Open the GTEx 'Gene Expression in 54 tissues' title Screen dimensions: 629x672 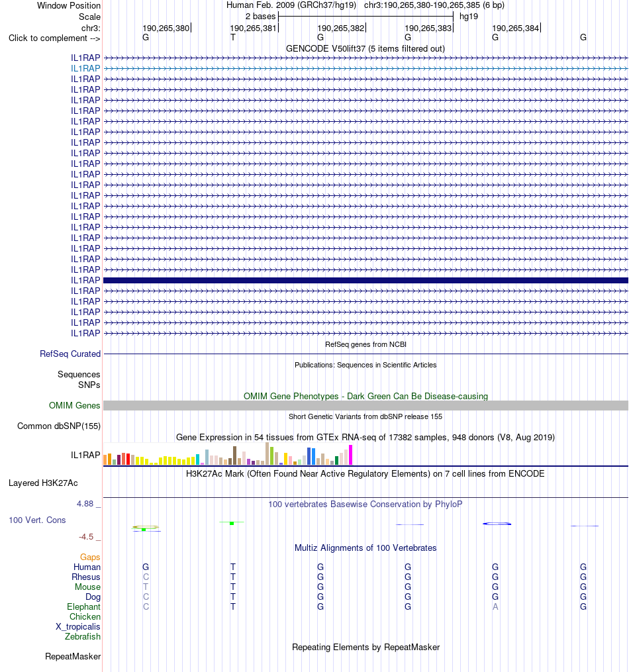point(365,437)
